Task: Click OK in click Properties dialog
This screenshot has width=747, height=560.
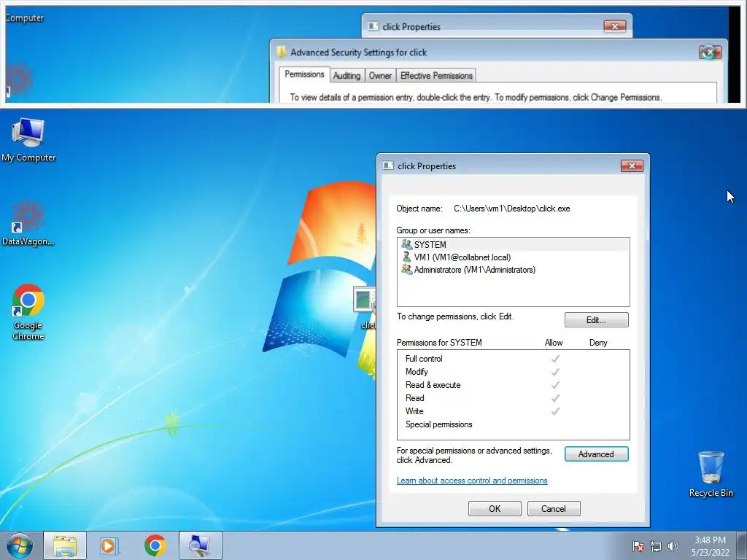Action: tap(495, 508)
